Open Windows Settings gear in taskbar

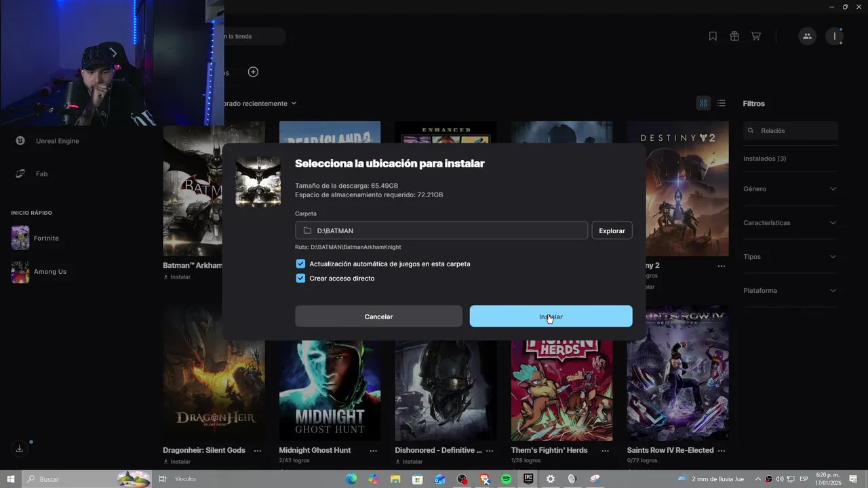click(551, 479)
